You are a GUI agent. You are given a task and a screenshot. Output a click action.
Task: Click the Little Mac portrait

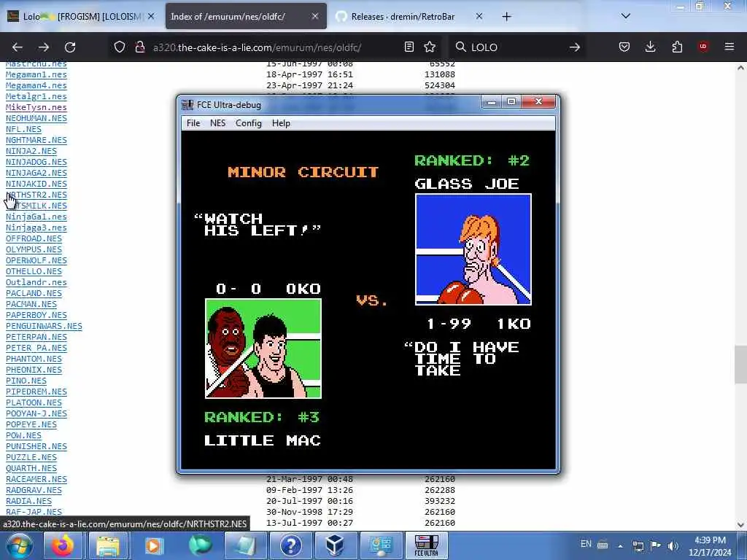tap(263, 349)
